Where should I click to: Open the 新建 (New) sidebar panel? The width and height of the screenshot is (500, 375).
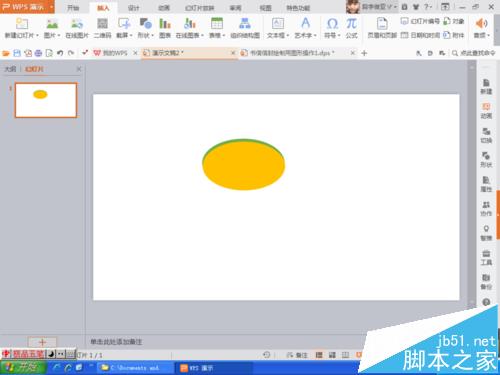486,87
